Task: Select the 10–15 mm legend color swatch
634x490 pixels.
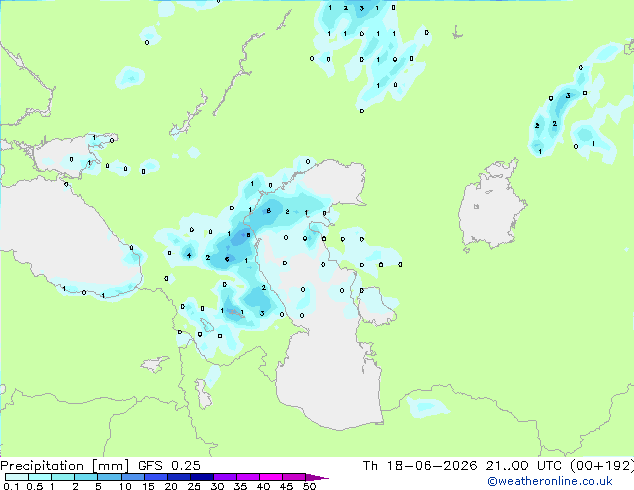Action: pos(132,477)
